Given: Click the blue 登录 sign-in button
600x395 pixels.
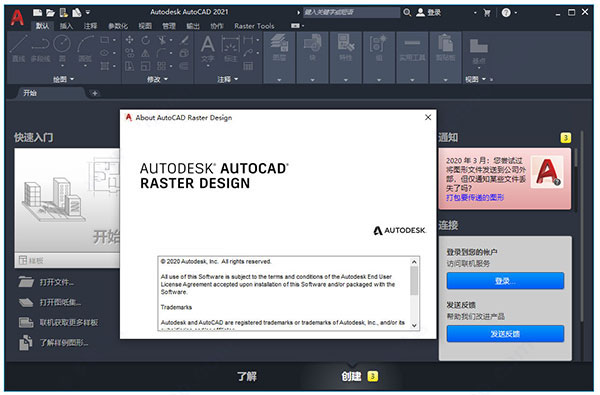Looking at the screenshot, I should (x=505, y=281).
